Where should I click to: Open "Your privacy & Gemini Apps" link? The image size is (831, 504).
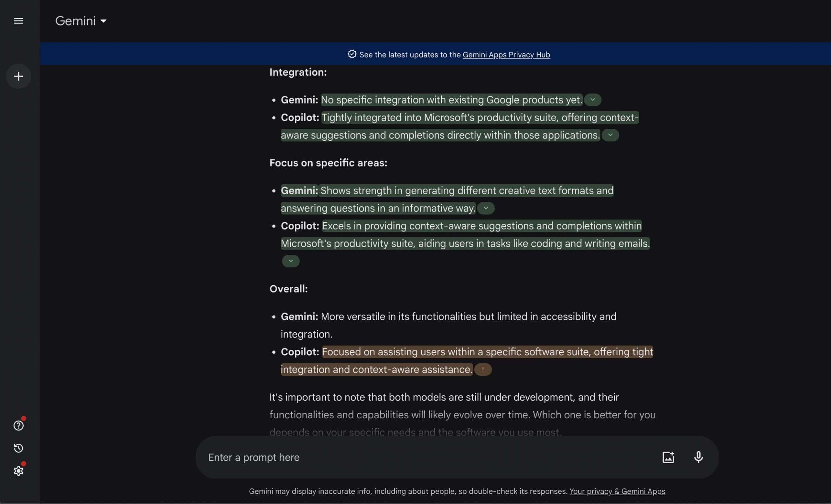pos(617,491)
